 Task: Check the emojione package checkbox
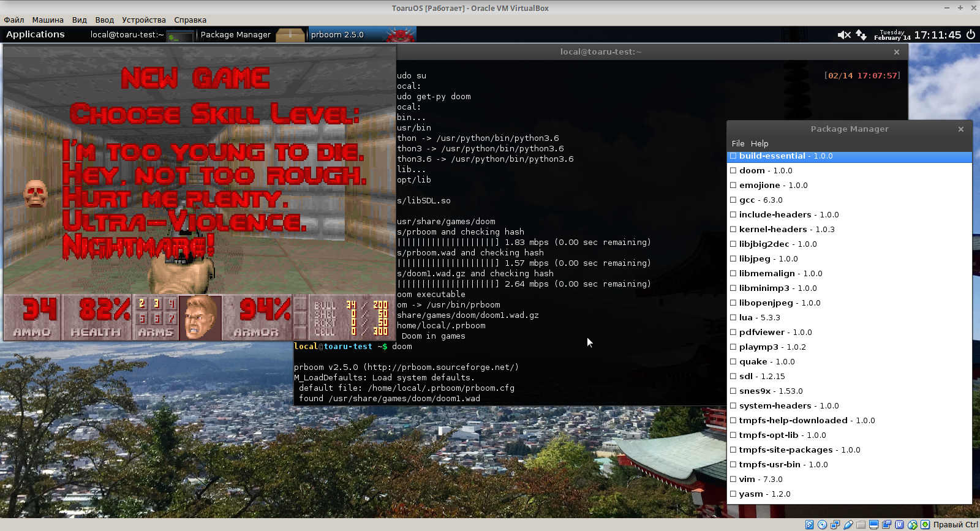click(733, 186)
